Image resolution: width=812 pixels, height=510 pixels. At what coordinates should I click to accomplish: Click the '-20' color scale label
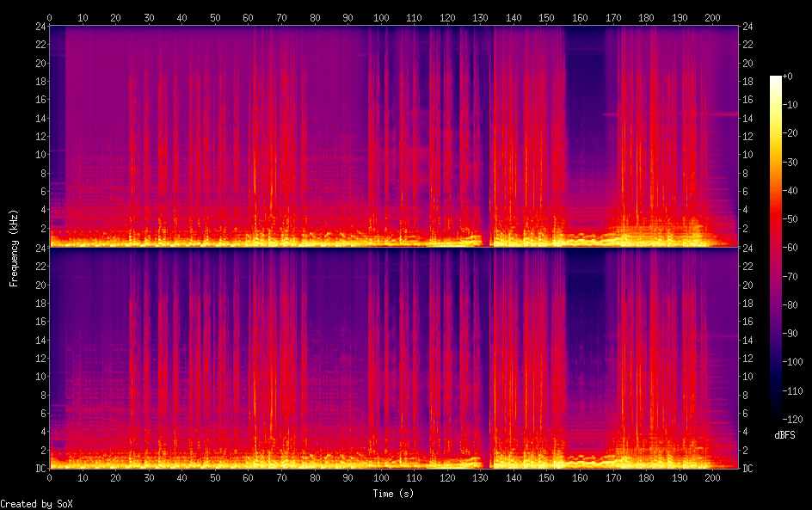pyautogui.click(x=790, y=133)
